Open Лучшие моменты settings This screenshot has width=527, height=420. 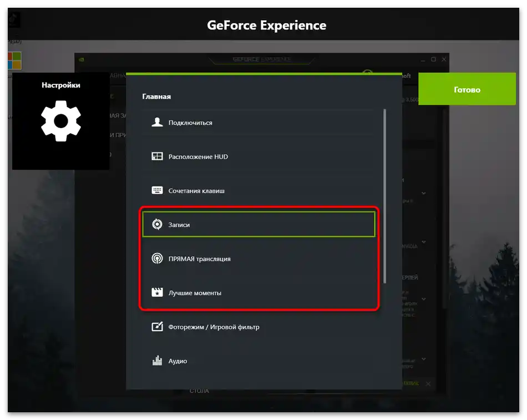[259, 293]
